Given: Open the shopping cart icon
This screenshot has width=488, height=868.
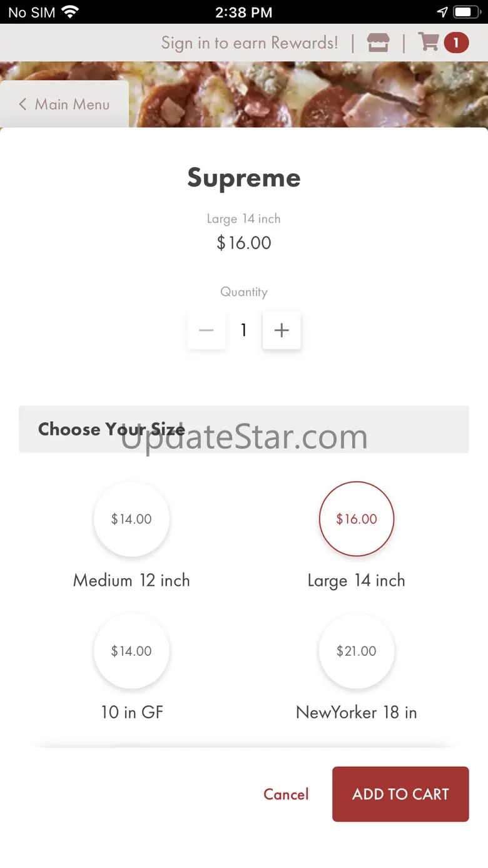Looking at the screenshot, I should (429, 43).
